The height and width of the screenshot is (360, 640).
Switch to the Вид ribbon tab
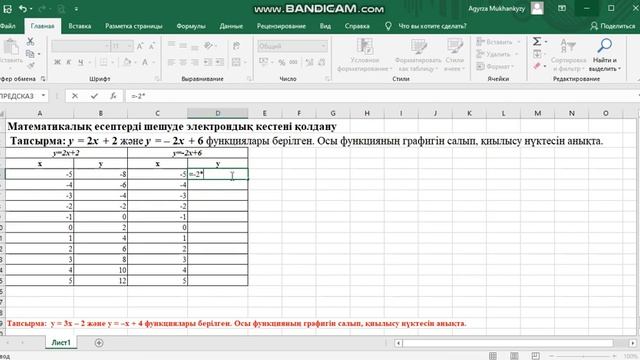[325, 26]
